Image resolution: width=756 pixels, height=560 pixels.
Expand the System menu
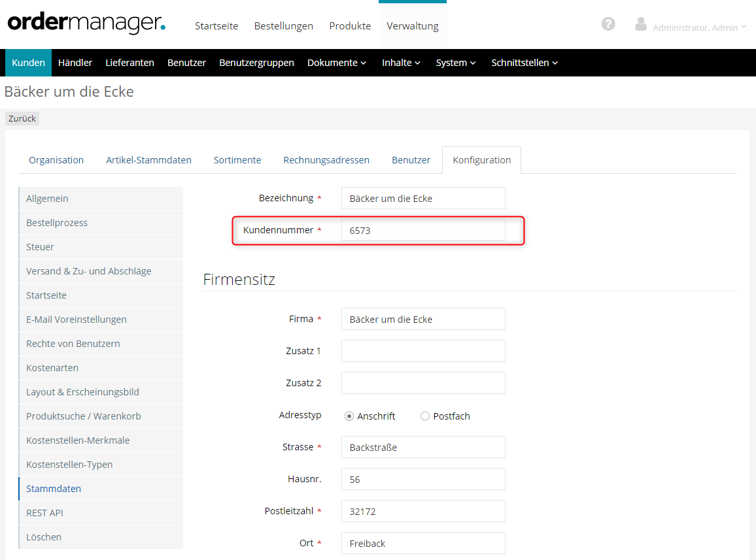click(456, 63)
